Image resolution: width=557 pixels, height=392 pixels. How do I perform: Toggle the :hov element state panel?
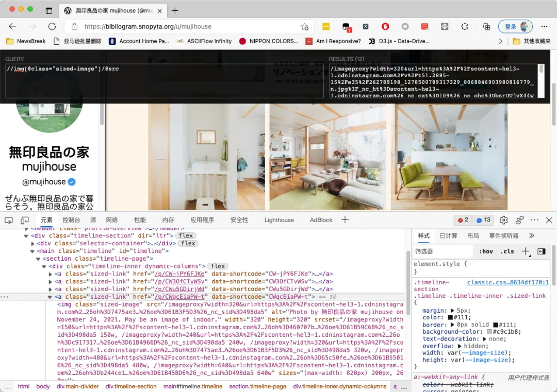486,251
